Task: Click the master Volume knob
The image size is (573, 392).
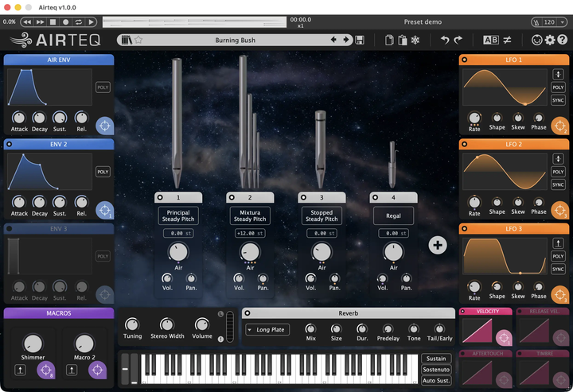Action: click(x=201, y=324)
